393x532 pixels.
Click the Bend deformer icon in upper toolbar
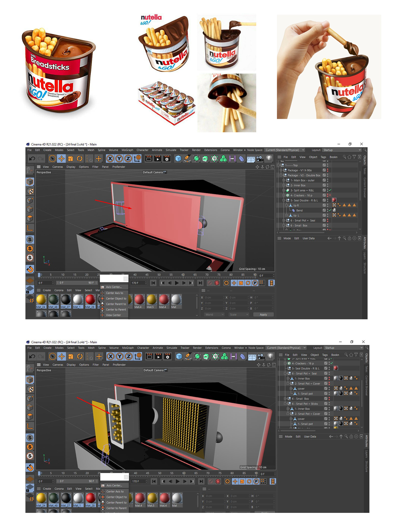pos(242,158)
